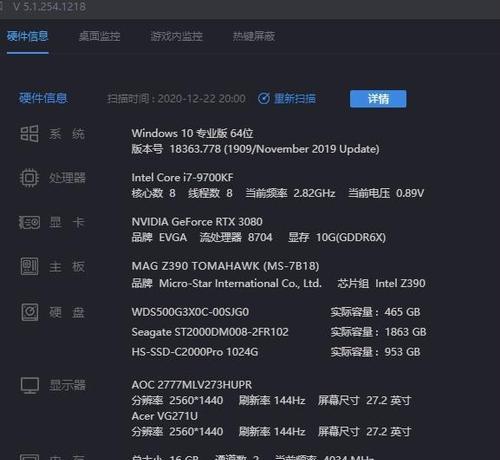Click the rescan circular icon
The image size is (500, 460).
(264, 98)
